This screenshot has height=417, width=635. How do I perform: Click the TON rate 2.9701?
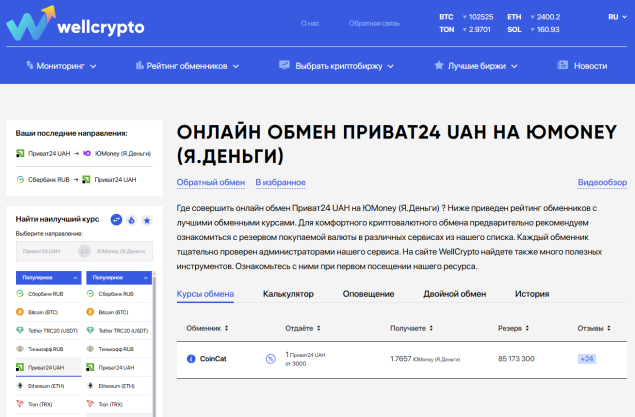click(x=477, y=30)
